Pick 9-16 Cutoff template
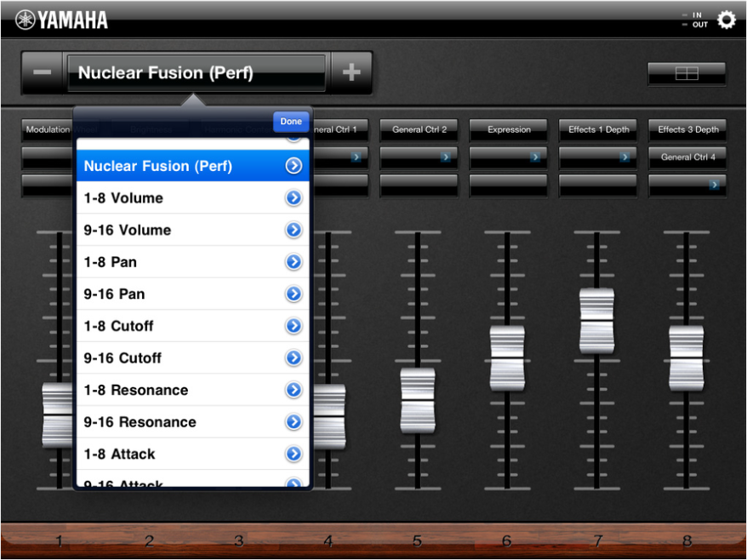This screenshot has height=560, width=747. tap(193, 357)
